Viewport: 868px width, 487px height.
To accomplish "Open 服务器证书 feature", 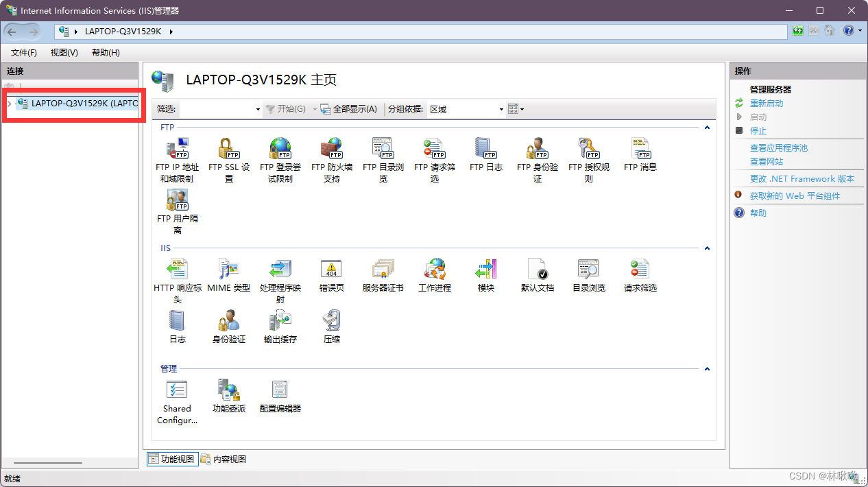I will point(383,274).
